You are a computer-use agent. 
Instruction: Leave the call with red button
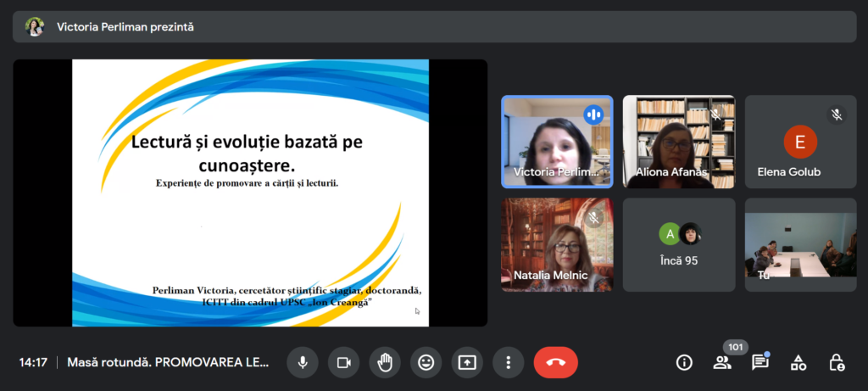[555, 363]
